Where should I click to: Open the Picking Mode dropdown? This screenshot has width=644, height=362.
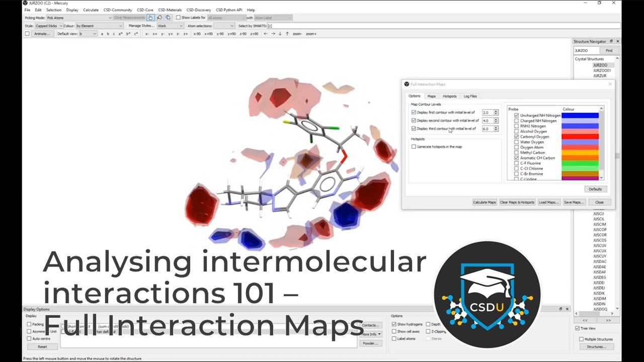[78, 18]
